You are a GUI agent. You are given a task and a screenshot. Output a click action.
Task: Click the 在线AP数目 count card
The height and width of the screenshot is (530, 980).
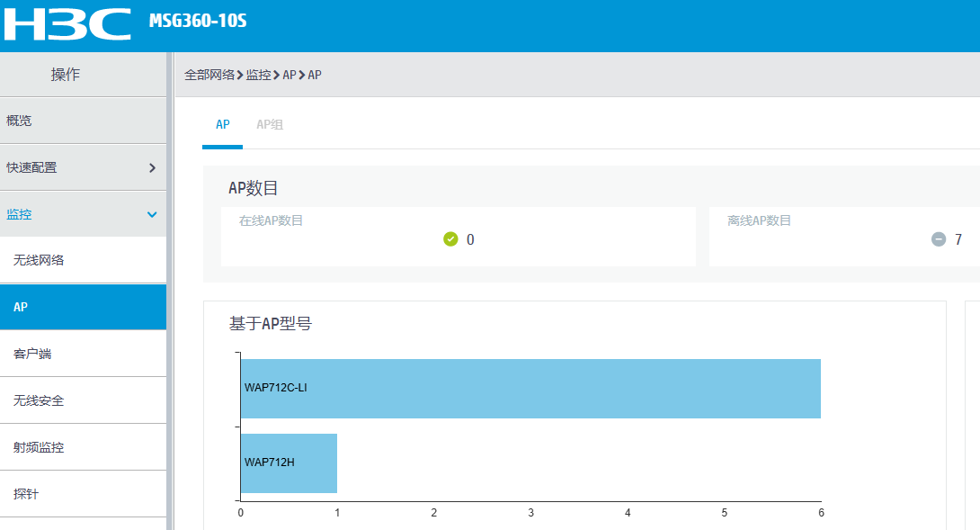click(459, 237)
